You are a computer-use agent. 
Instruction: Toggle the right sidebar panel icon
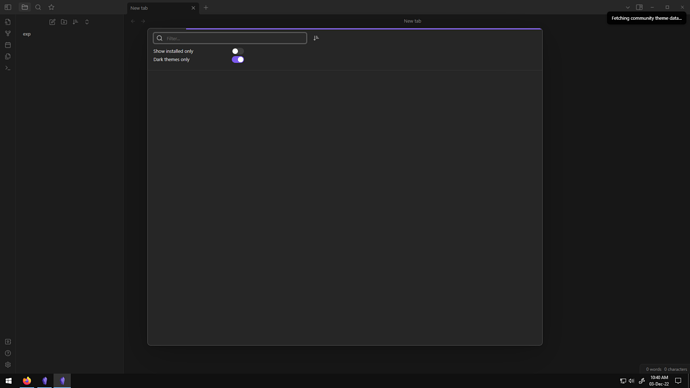tap(639, 7)
